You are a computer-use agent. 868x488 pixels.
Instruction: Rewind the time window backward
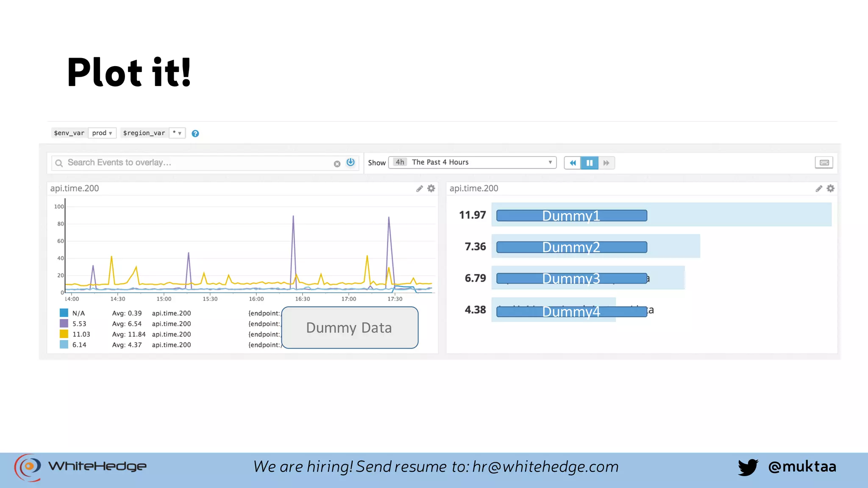click(573, 163)
